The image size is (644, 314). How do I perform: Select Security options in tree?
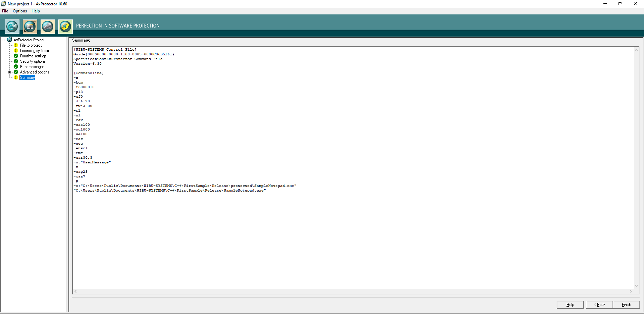click(x=33, y=61)
